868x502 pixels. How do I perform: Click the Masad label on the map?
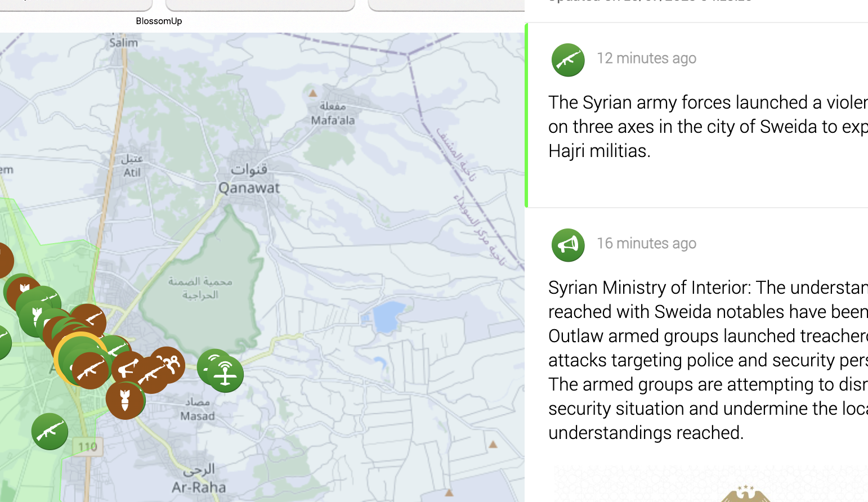coord(198,416)
